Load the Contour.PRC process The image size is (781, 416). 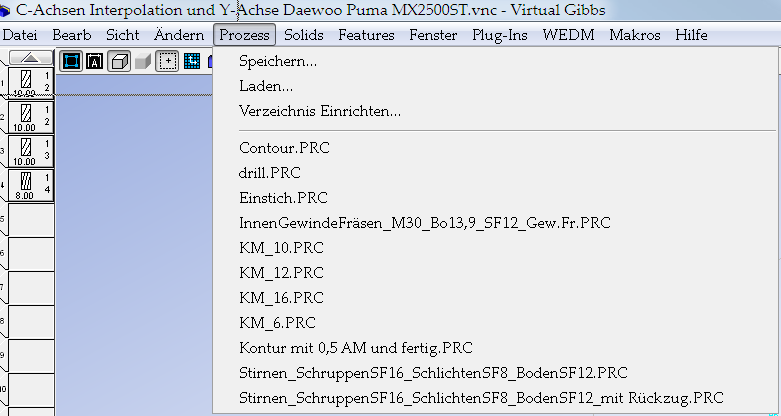coord(284,148)
